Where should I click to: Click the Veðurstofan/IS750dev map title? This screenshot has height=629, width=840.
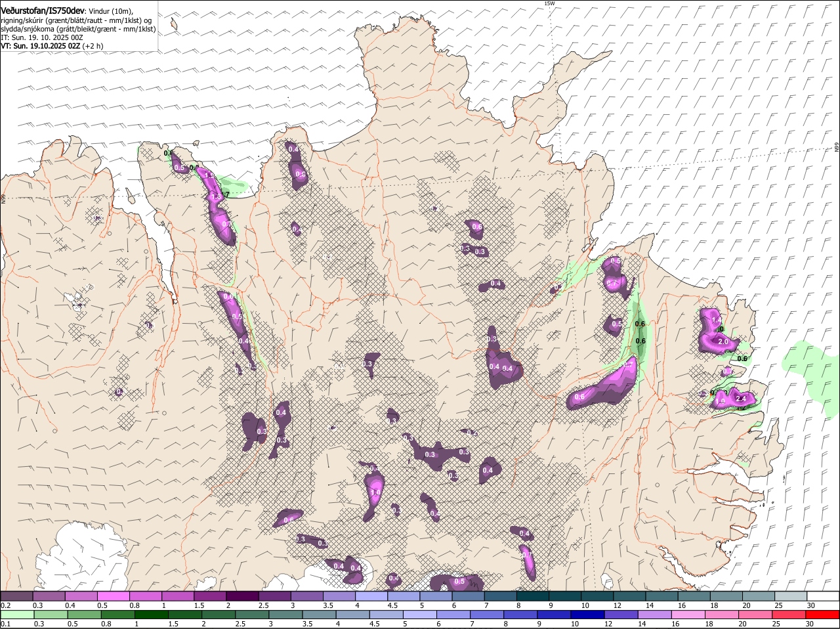pos(42,11)
